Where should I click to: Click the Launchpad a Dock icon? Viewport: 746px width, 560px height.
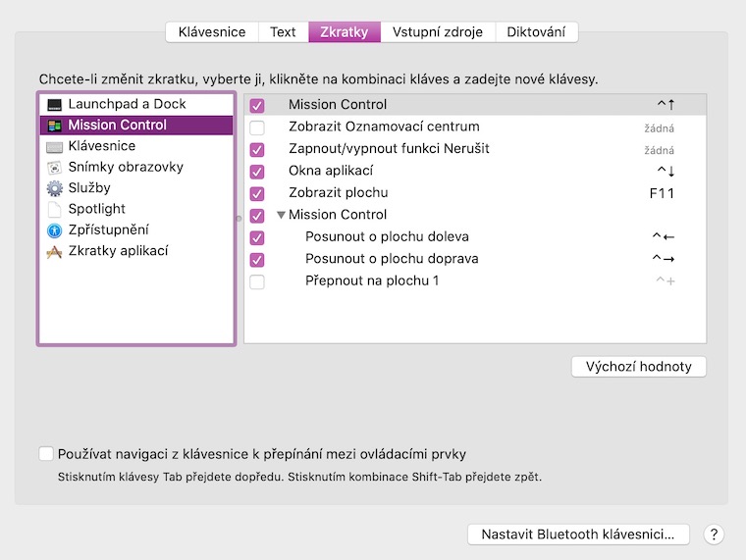(54, 104)
